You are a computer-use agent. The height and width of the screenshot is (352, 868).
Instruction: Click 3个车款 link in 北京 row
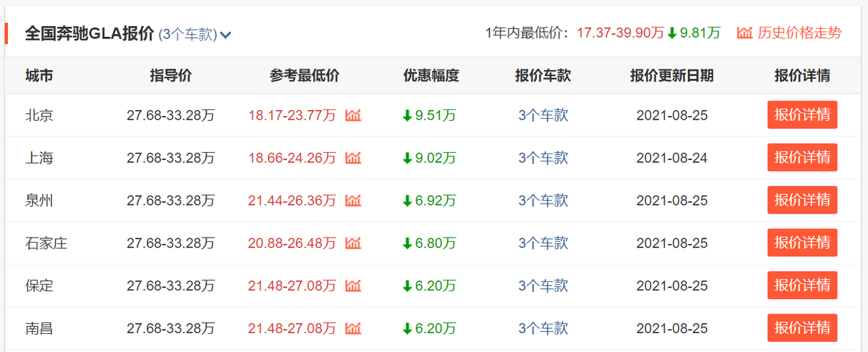543,115
